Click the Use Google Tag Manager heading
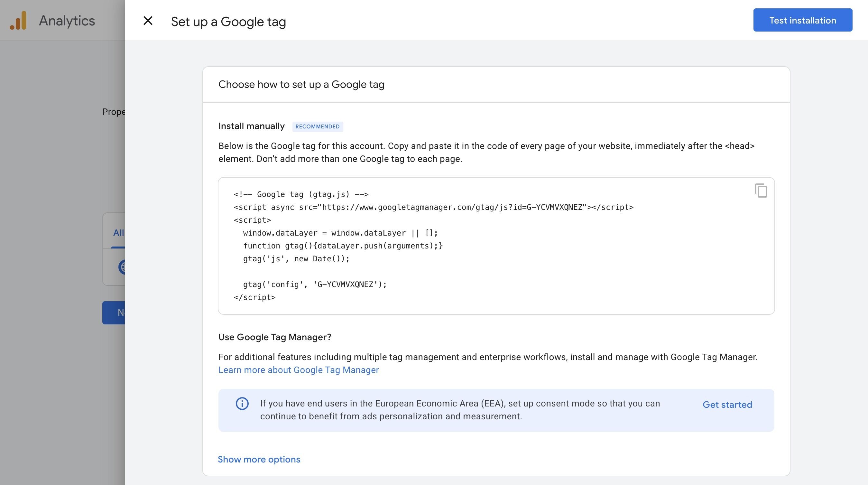 275,337
